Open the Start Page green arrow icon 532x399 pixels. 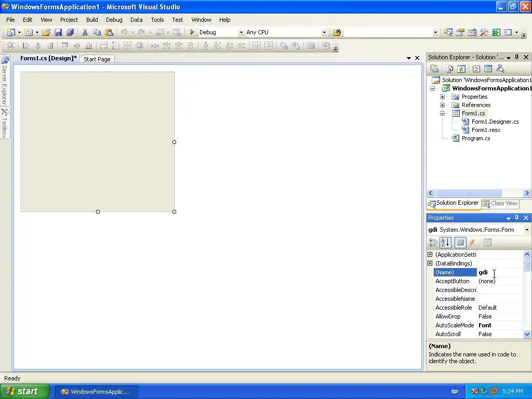496,32
